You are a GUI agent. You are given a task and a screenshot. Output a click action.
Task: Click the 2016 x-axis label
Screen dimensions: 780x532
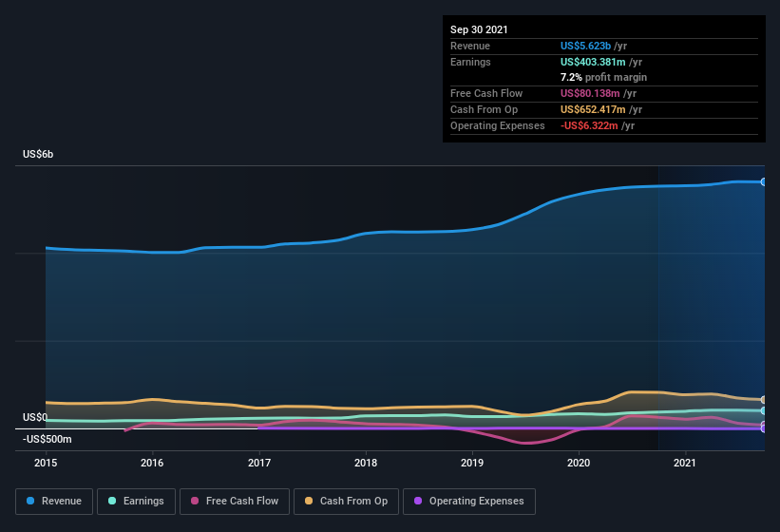point(152,463)
